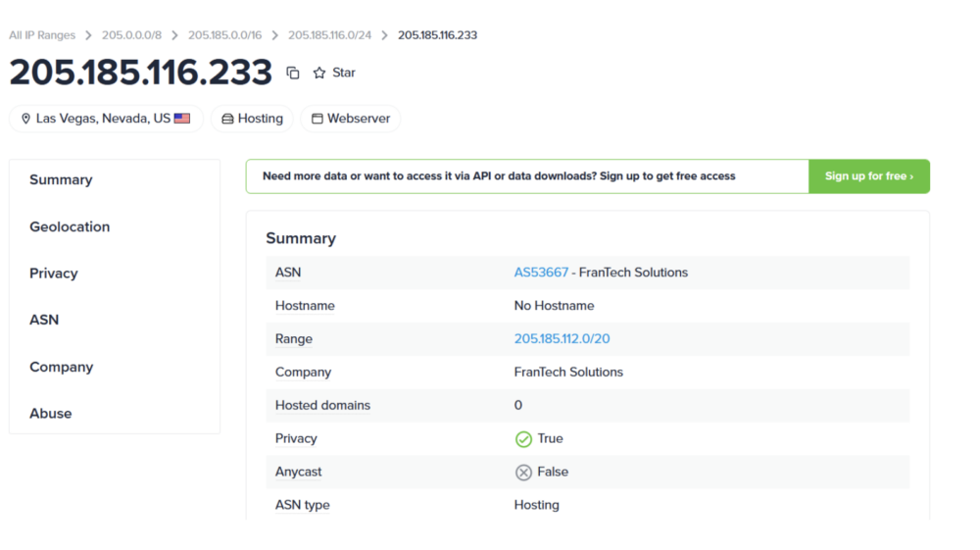Go to 205.185.0.0/16 range breadcrumb

224,35
